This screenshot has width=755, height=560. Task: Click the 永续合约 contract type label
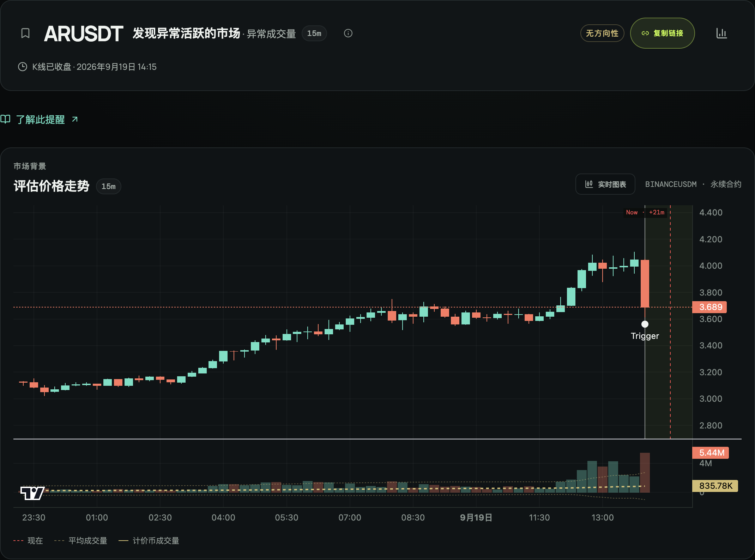coord(726,184)
